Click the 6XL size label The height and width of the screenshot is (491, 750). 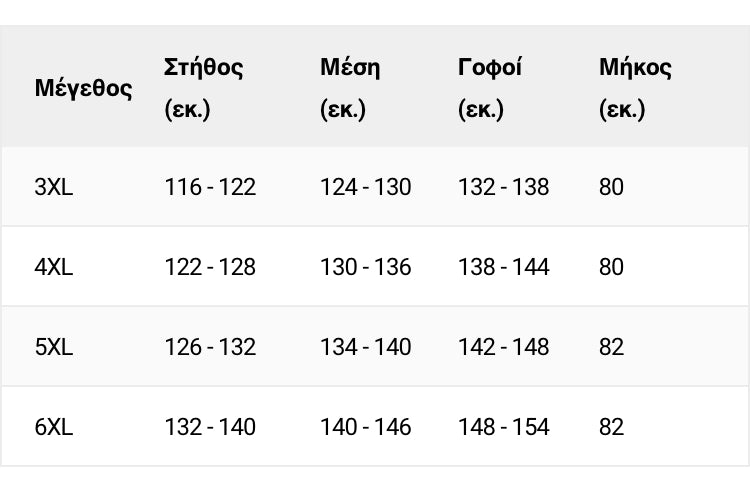tap(54, 426)
